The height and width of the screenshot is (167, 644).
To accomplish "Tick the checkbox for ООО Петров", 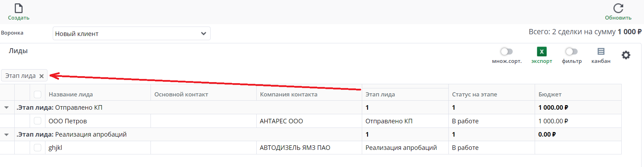I will tap(38, 121).
